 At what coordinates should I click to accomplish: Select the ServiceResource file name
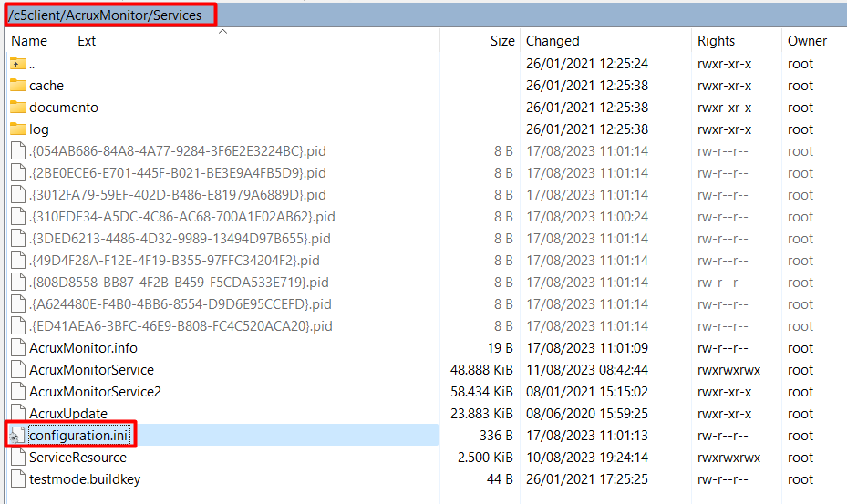(x=77, y=458)
